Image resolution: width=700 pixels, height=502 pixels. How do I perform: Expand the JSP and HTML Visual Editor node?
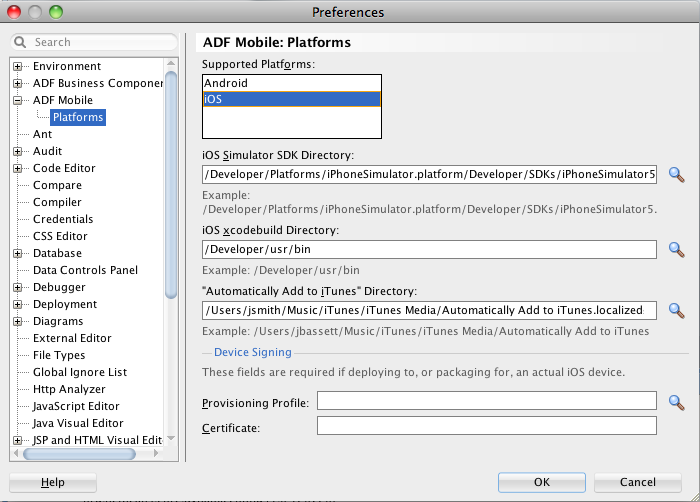click(x=17, y=440)
